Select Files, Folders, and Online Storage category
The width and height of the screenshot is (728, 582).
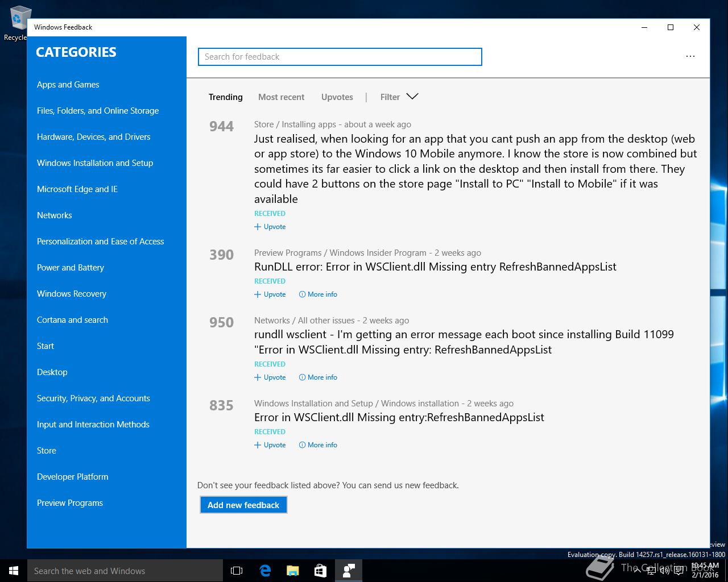98,111
